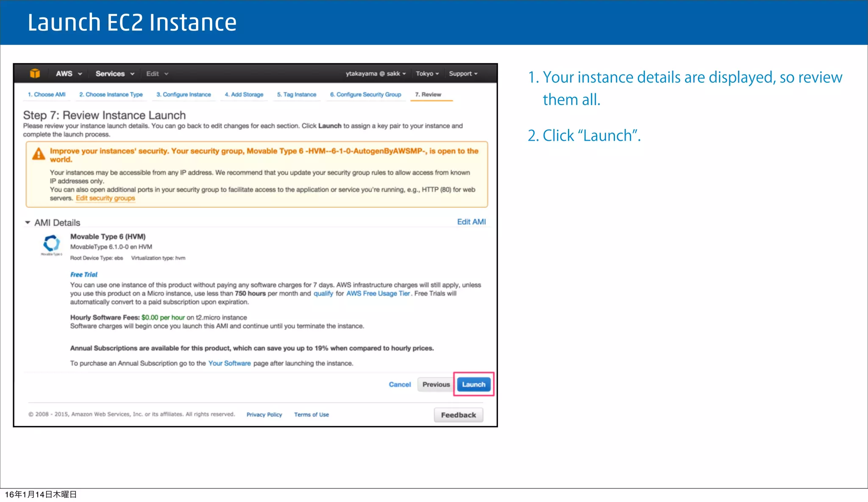Screen dimensions: 868x502
Task: Go to step 4. Add Storage
Action: coord(244,95)
